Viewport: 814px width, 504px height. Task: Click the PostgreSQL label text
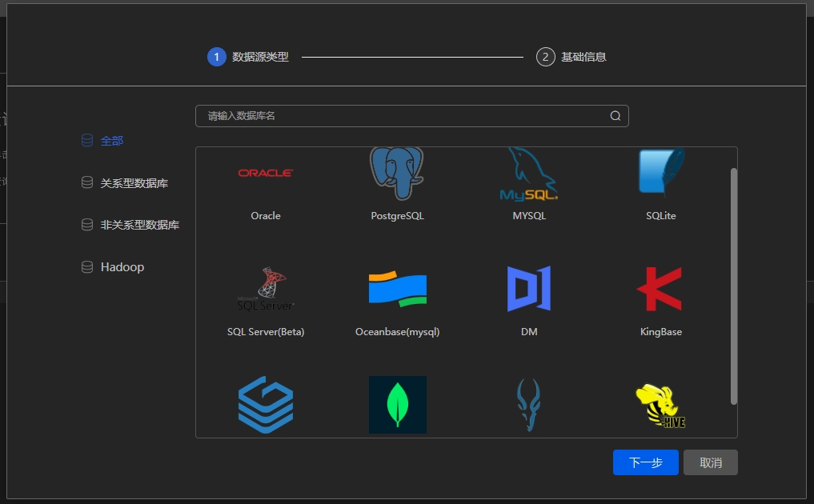(397, 216)
